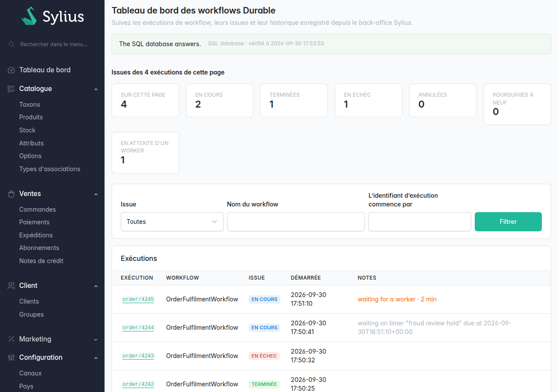Click the En cours badge for order/4245
558x392 pixels.
(265, 299)
